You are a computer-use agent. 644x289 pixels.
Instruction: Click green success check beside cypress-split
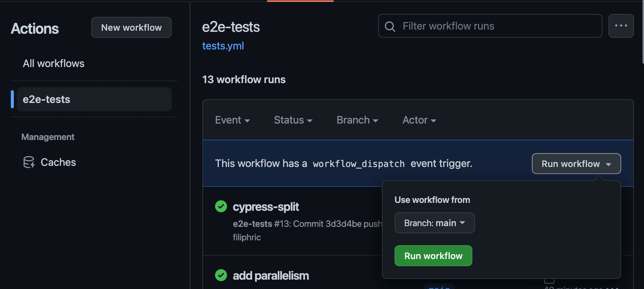[x=221, y=206]
